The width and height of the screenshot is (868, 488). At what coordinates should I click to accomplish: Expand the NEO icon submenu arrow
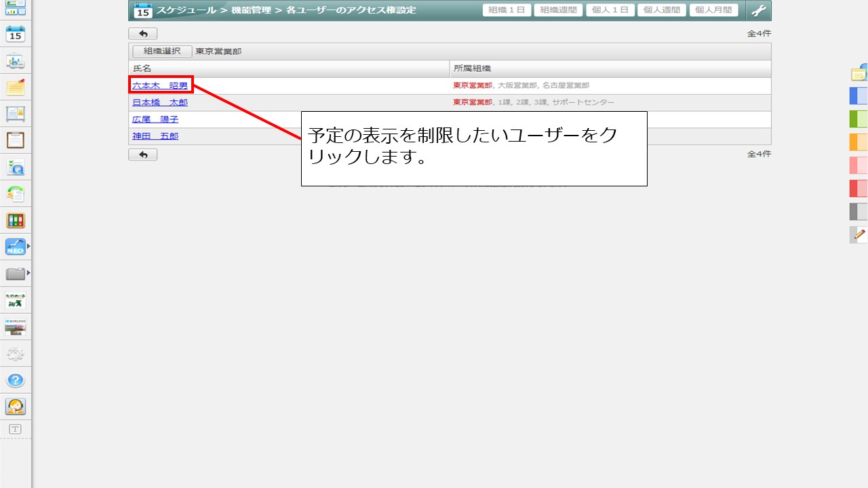pyautogui.click(x=28, y=246)
